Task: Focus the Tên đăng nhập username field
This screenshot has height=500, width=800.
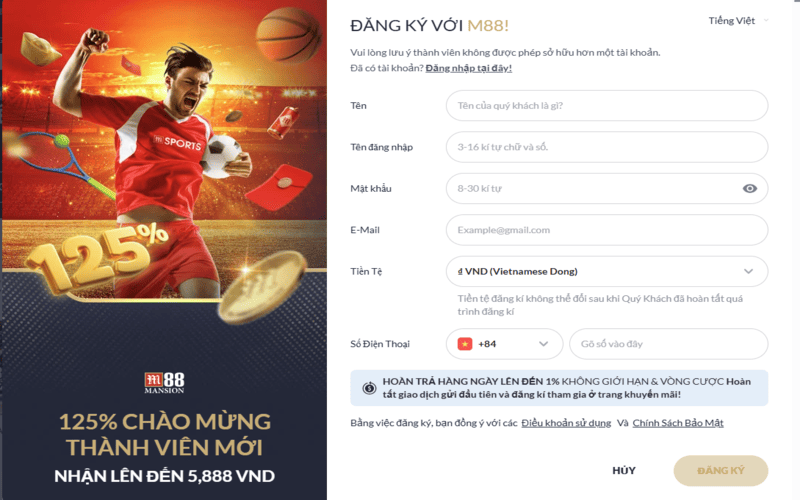Action: pos(607,147)
